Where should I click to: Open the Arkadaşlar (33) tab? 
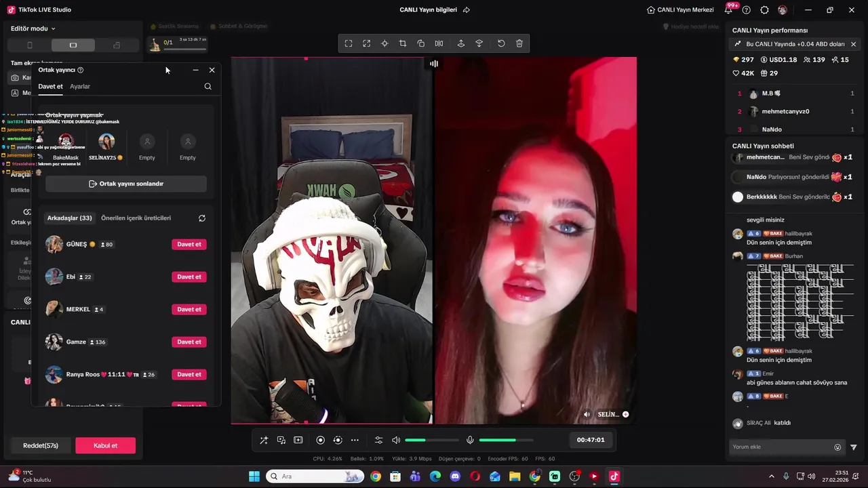[x=69, y=218]
